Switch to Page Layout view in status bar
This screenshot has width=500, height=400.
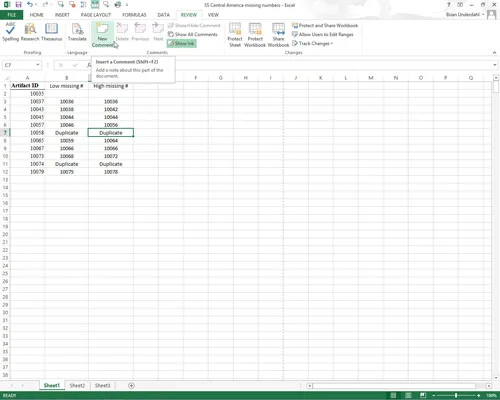408,395
